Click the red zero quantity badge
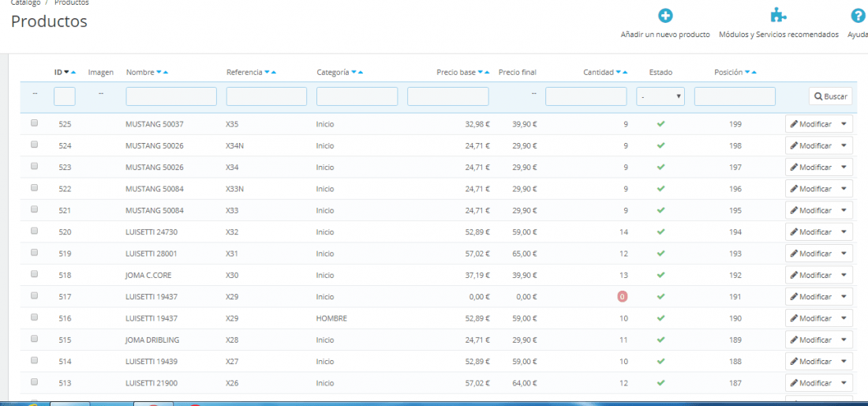This screenshot has width=868, height=406. (x=623, y=297)
